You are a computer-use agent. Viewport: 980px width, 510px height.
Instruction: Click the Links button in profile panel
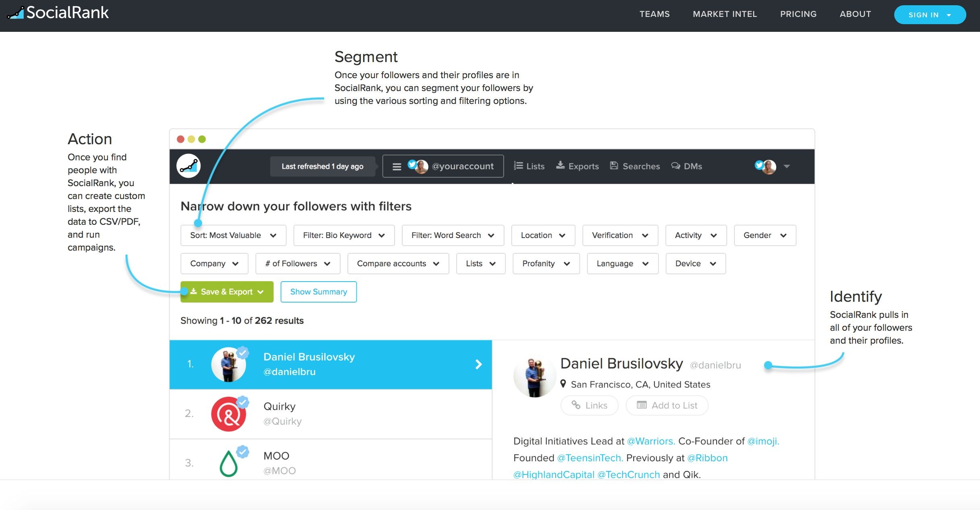click(x=589, y=405)
